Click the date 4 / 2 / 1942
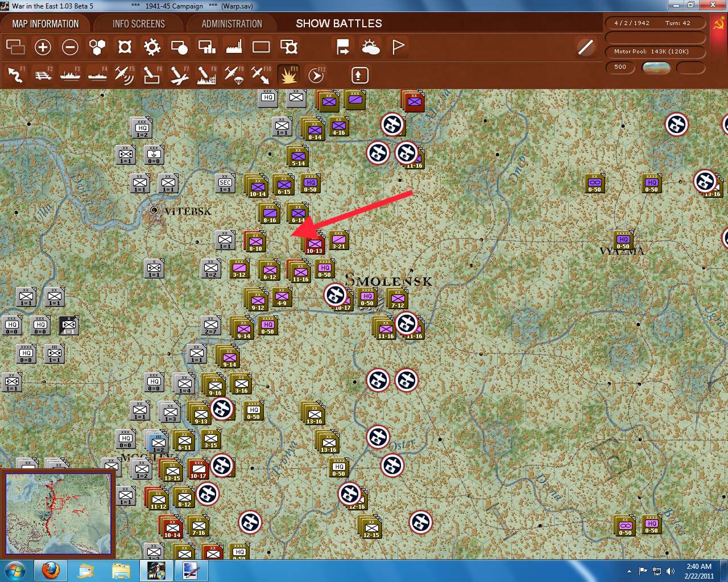Screen dimensions: 728x582 click(631, 23)
